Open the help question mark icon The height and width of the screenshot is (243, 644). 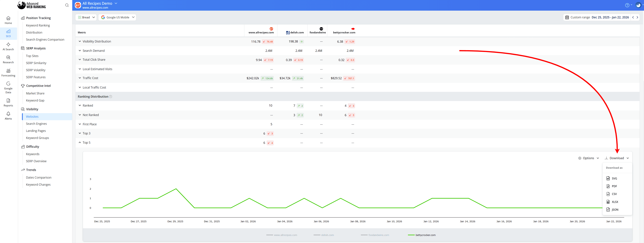627,5
